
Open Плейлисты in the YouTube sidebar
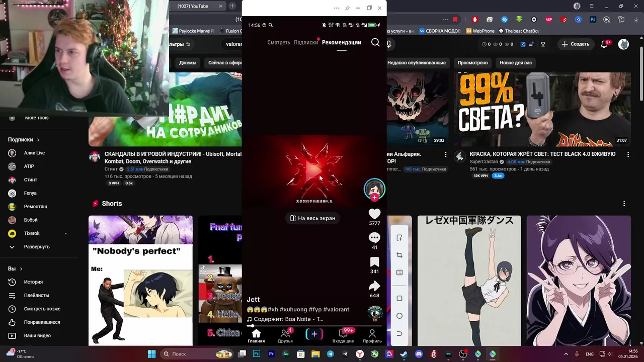coord(36,296)
